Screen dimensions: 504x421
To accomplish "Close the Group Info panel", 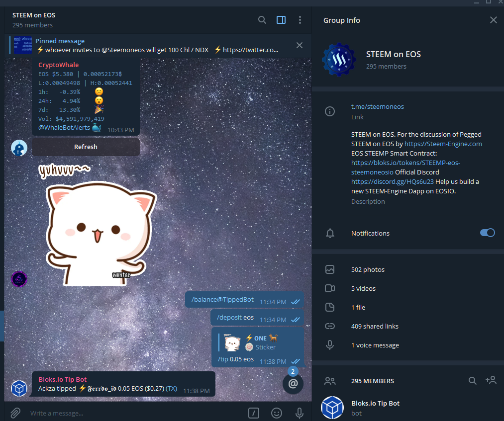I will (x=493, y=20).
